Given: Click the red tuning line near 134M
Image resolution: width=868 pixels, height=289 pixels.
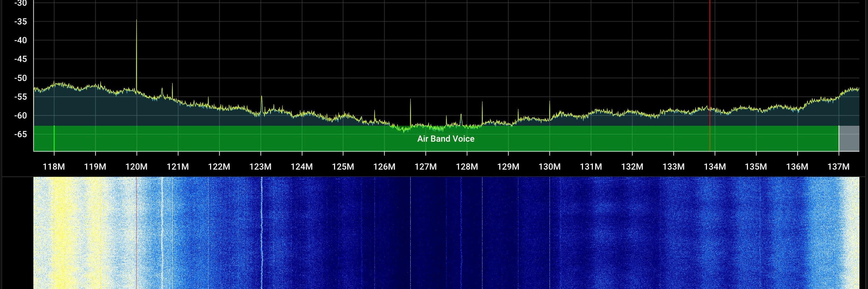Looking at the screenshot, I should pyautogui.click(x=710, y=67).
